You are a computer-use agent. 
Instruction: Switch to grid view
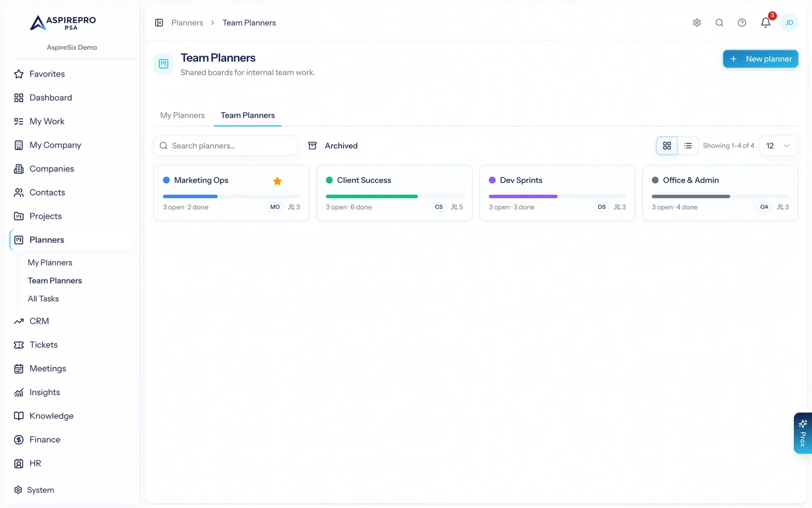[667, 146]
